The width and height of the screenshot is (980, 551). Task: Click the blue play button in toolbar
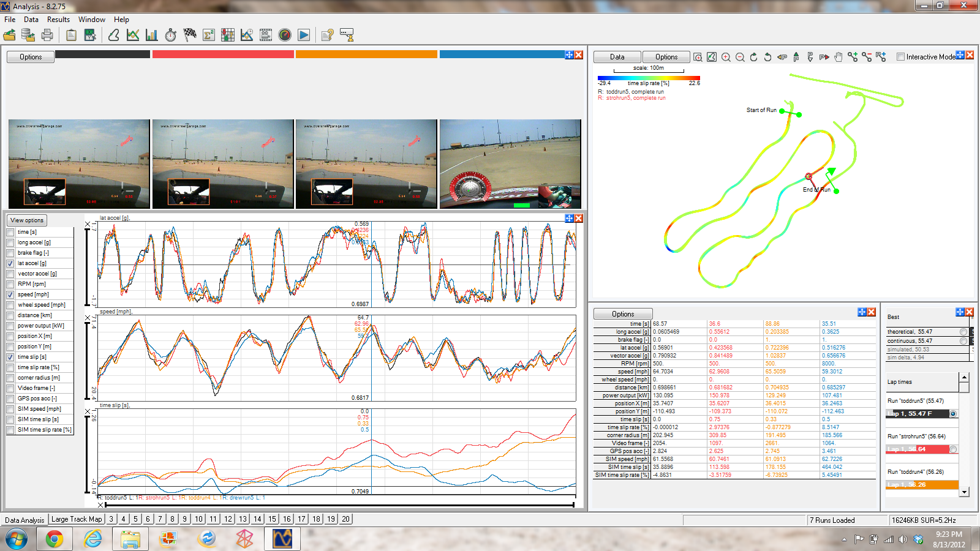(304, 36)
